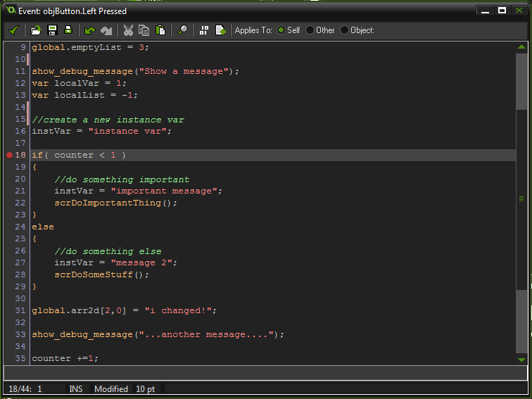Image resolution: width=532 pixels, height=399 pixels.
Task: Click the '10 pt' font size status
Action: (x=145, y=389)
